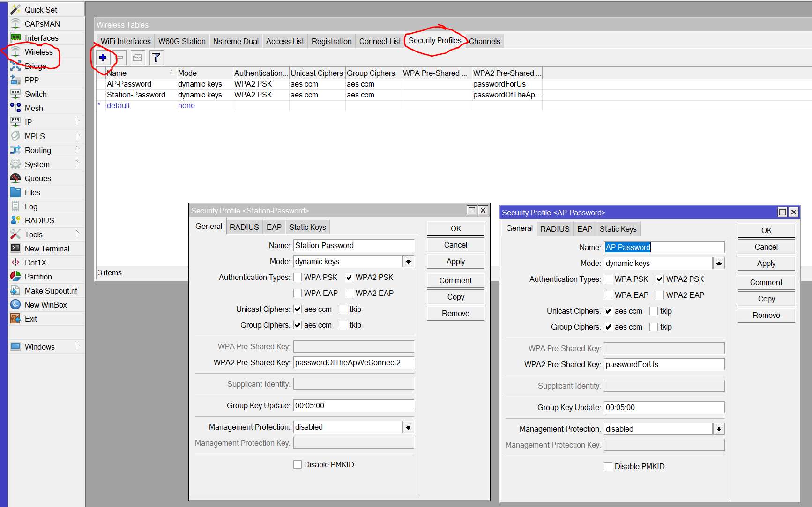Viewport: 812px width, 507px height.
Task: Add a new security profile with plus icon
Action: [x=103, y=58]
